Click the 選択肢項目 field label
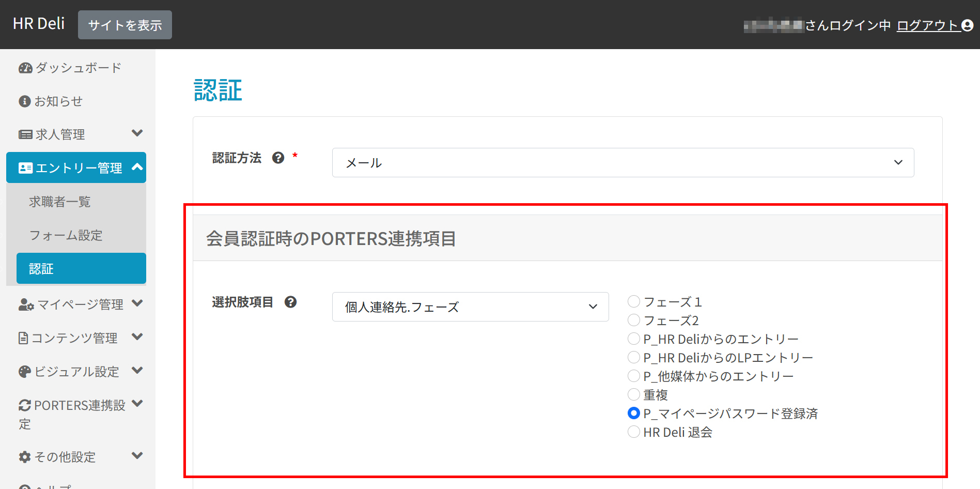Image resolution: width=980 pixels, height=489 pixels. click(x=242, y=302)
